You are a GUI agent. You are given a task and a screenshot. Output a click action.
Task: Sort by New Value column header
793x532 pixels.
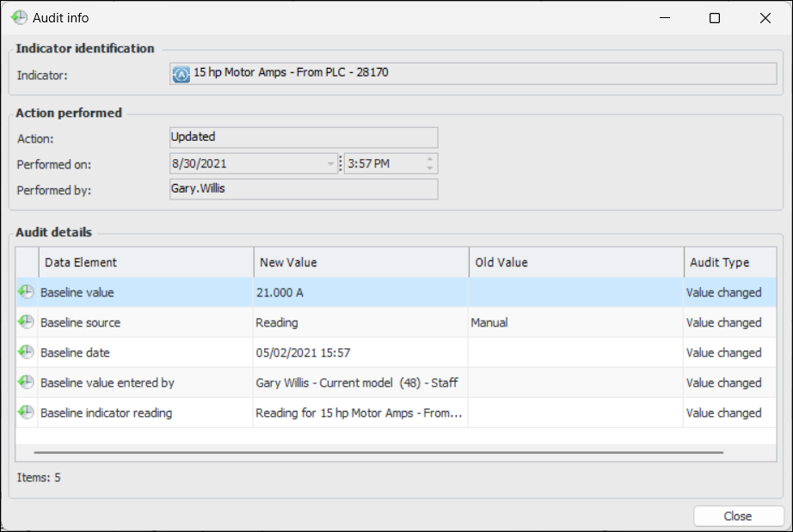click(361, 262)
